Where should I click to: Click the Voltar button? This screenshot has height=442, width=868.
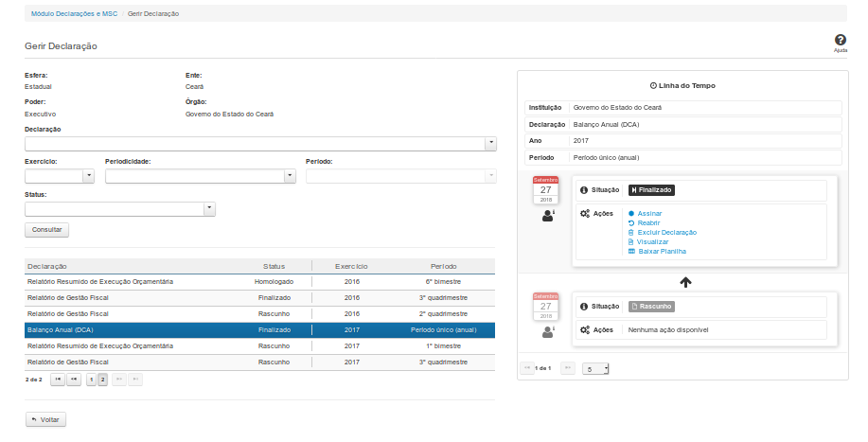pyautogui.click(x=45, y=419)
